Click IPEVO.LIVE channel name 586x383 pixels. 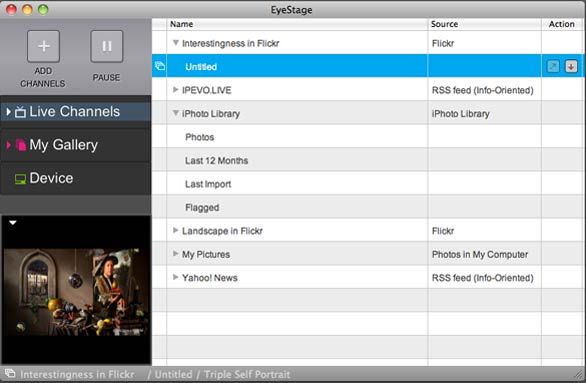(x=207, y=90)
